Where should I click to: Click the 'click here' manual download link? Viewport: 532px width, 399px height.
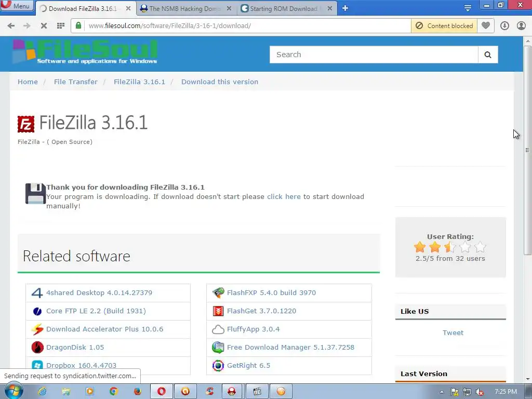pyautogui.click(x=284, y=197)
